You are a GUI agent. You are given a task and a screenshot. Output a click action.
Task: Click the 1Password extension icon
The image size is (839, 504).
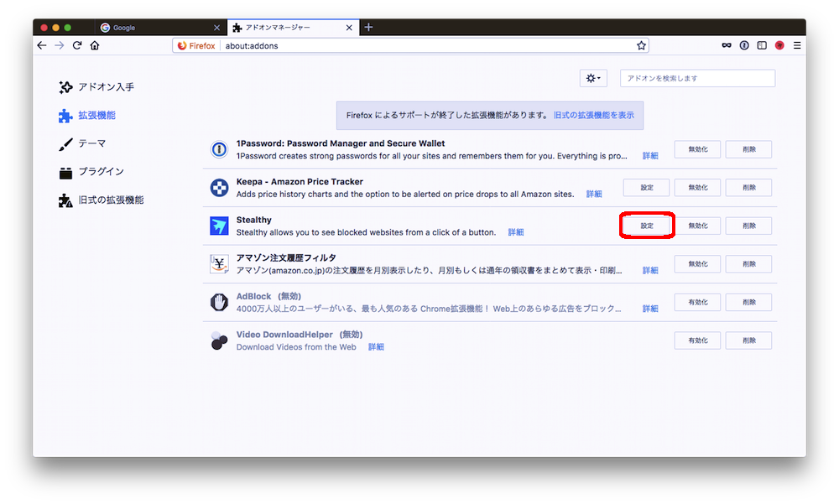219,148
